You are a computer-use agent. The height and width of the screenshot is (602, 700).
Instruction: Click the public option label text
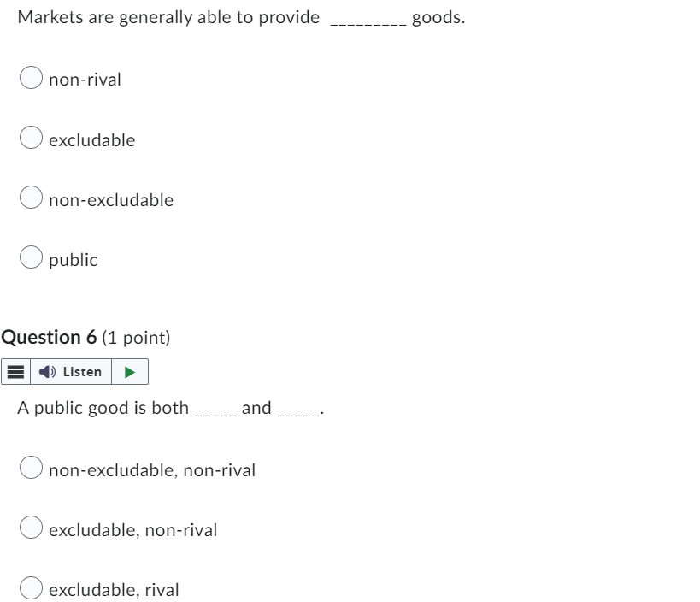[x=74, y=259]
